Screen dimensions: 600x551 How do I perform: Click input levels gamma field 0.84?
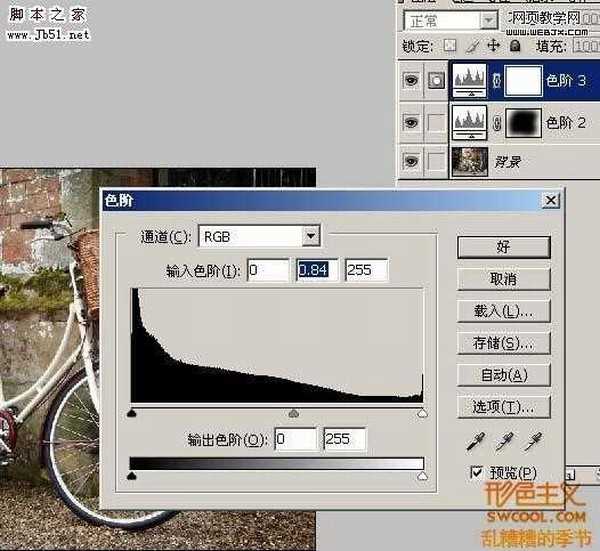(x=318, y=270)
